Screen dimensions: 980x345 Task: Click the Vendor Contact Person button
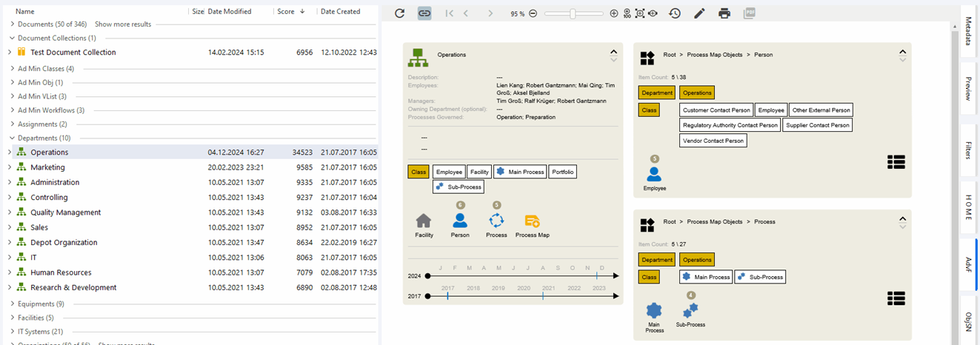click(713, 141)
